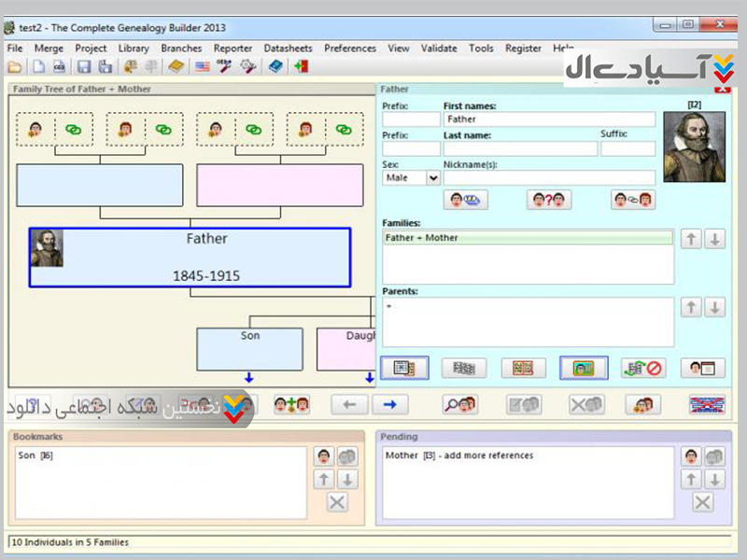Click the Father portrait thumbnail

pyautogui.click(x=694, y=147)
